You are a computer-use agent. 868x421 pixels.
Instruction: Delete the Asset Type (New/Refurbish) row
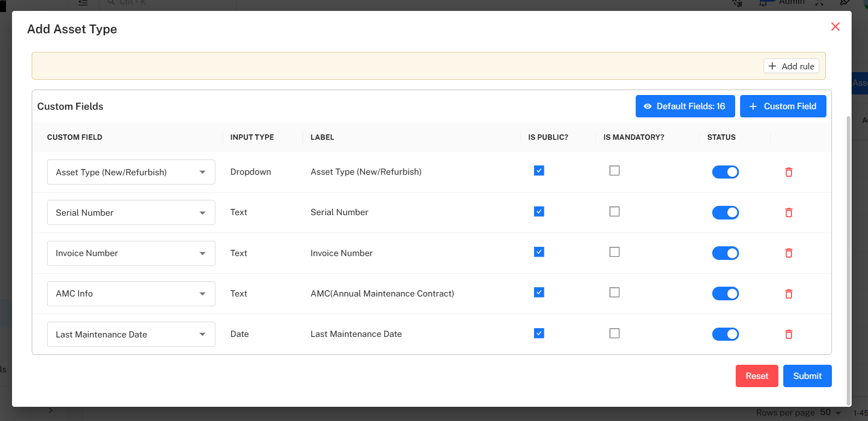(789, 172)
